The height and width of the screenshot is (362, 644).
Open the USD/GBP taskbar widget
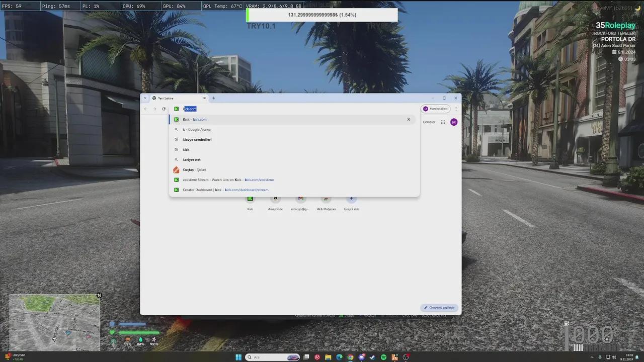15,357
